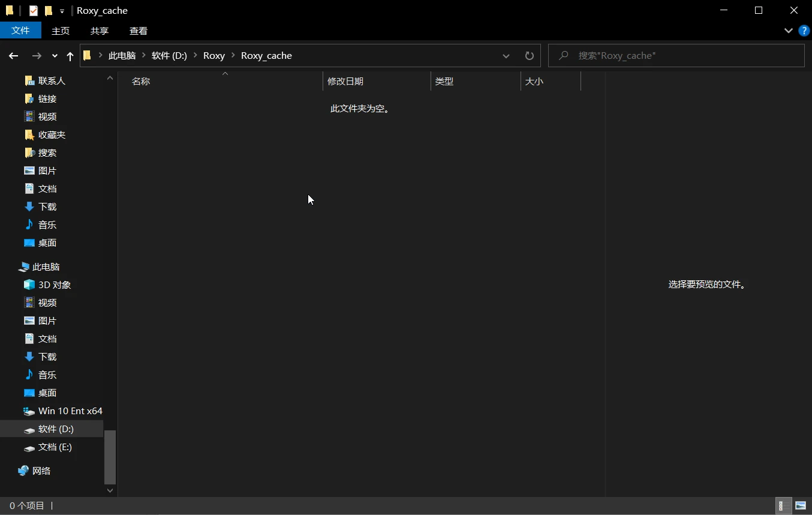Image resolution: width=812 pixels, height=515 pixels.
Task: Click the navigation pane scrollbar thumb
Action: click(110, 457)
